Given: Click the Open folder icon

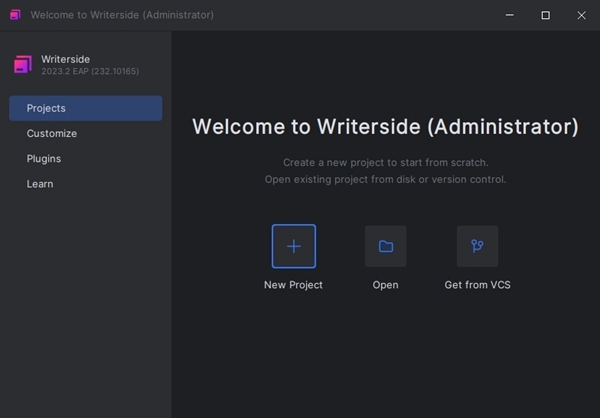Looking at the screenshot, I should coord(385,246).
